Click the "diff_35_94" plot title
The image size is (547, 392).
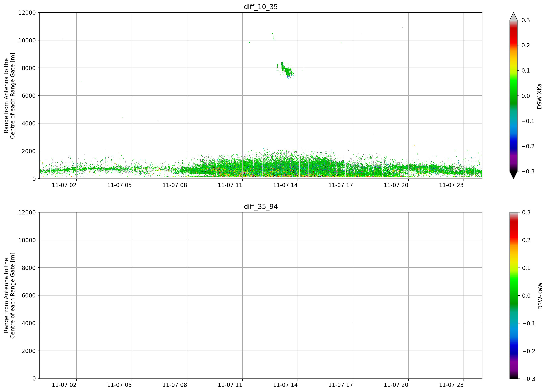point(261,207)
